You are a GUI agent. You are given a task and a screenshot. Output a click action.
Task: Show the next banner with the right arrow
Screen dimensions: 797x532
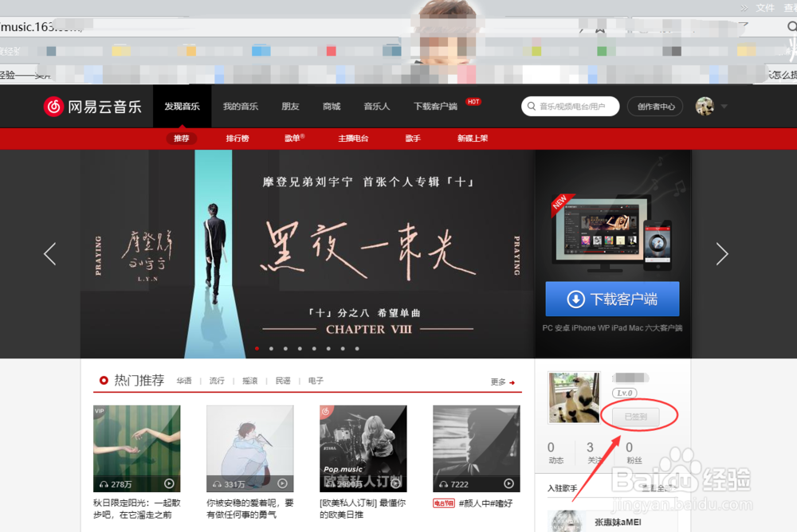pos(722,254)
